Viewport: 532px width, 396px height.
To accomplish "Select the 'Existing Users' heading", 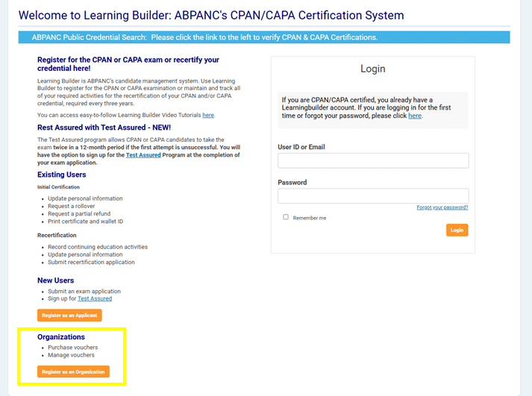I will pos(61,175).
